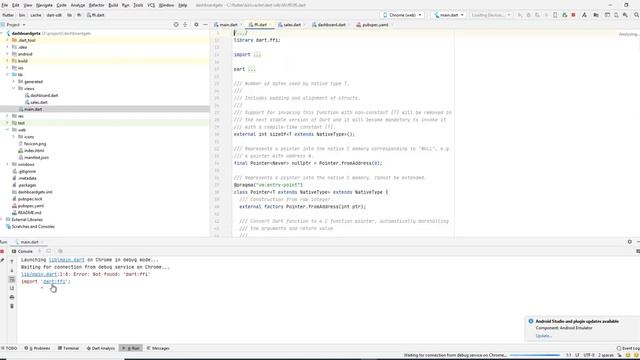Viewport: 640px width, 360px height.
Task: Open the TODO tool window
Action: pos(9,348)
